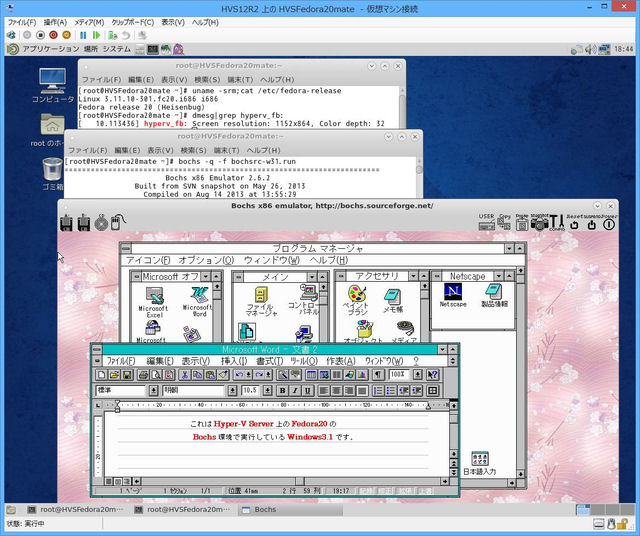Expand the undo history dropdown arrow
The image size is (640, 536).
click(248, 374)
